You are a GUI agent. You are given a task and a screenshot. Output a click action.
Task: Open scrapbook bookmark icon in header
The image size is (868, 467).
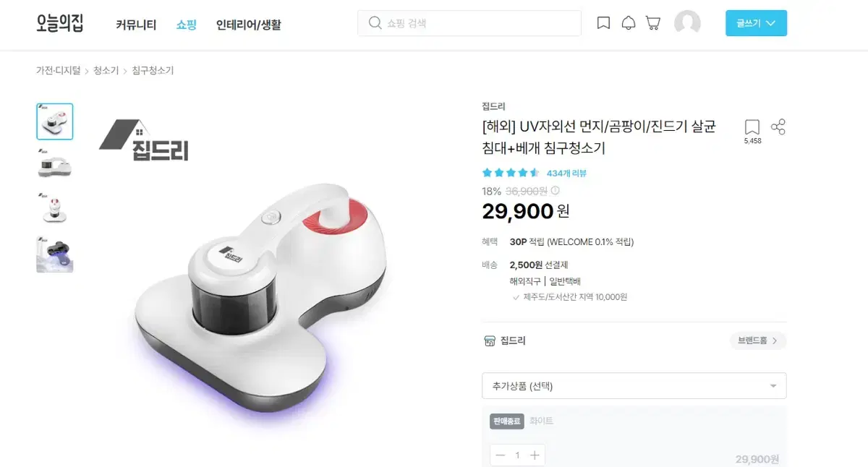(x=603, y=23)
